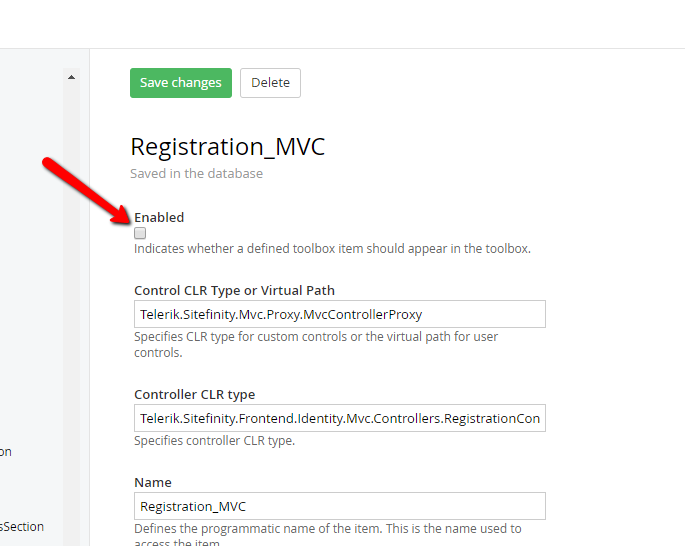This screenshot has width=685, height=546.
Task: Toggle the Enabled checkbox
Action: tap(140, 233)
